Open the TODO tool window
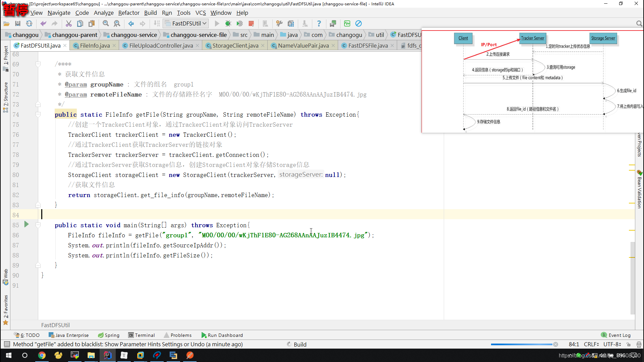 click(x=27, y=335)
